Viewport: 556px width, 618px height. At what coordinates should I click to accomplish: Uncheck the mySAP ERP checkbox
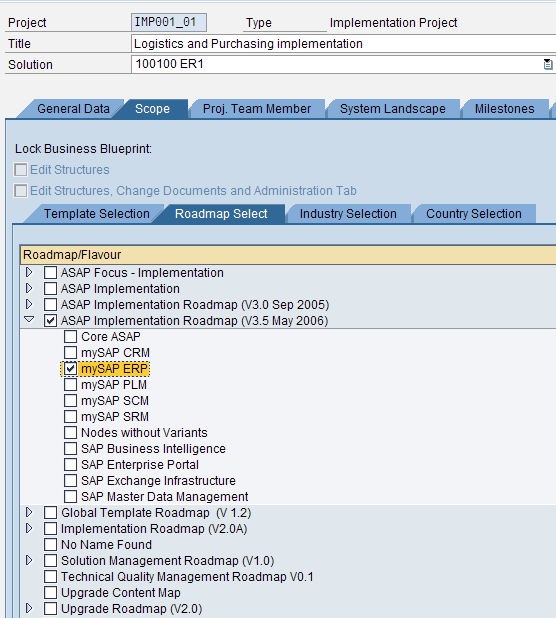click(71, 369)
